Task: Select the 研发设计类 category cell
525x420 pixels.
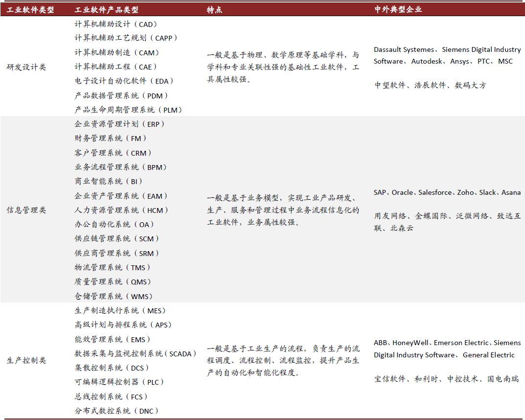Action: (26, 67)
